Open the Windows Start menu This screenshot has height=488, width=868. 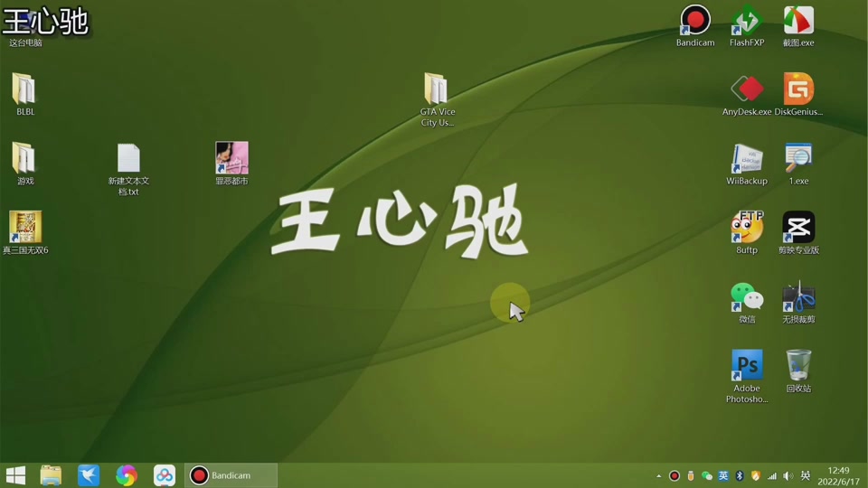(15, 475)
